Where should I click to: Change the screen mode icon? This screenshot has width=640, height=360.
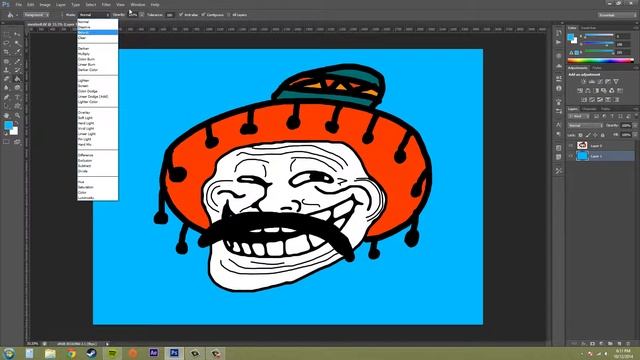(17, 142)
